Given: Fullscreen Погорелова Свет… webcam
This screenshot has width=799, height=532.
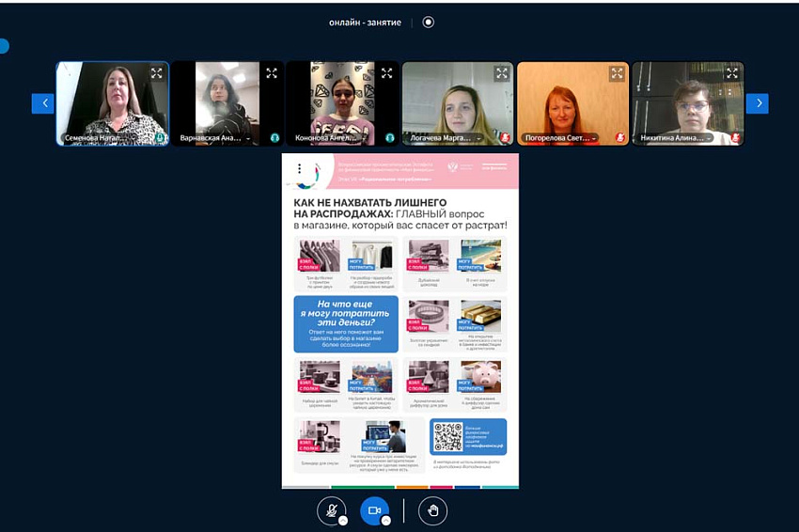Looking at the screenshot, I should click(x=617, y=73).
